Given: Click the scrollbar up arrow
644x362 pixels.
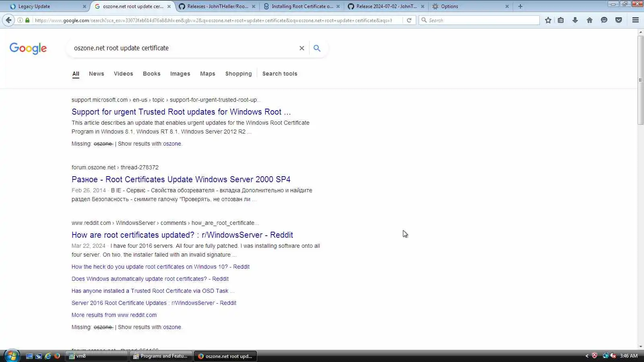Looking at the screenshot, I should 640,32.
